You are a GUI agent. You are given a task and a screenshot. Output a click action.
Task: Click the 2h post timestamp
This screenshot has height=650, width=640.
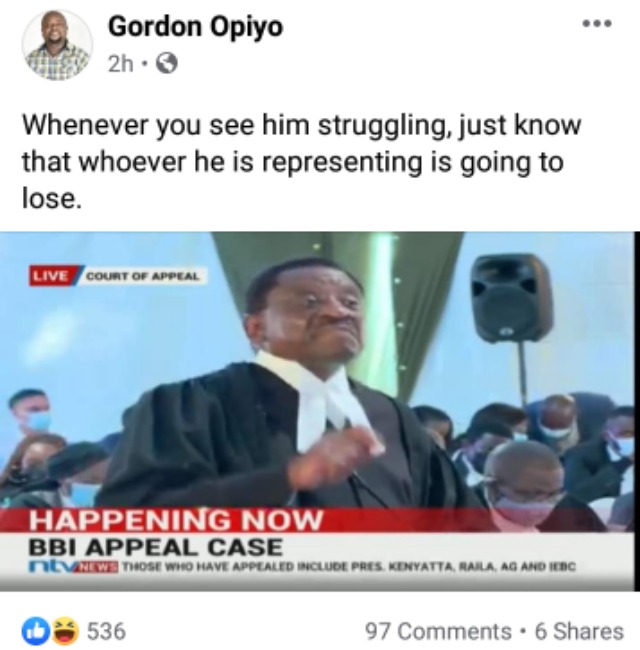pyautogui.click(x=120, y=64)
